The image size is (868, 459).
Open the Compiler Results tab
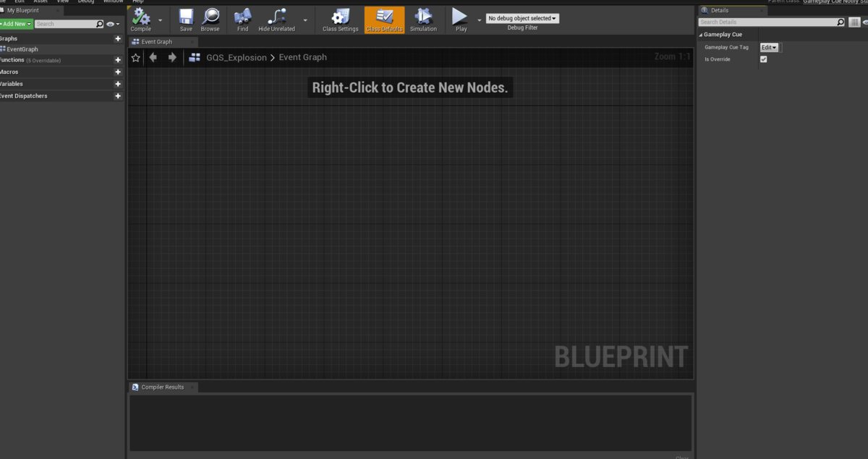tap(163, 387)
